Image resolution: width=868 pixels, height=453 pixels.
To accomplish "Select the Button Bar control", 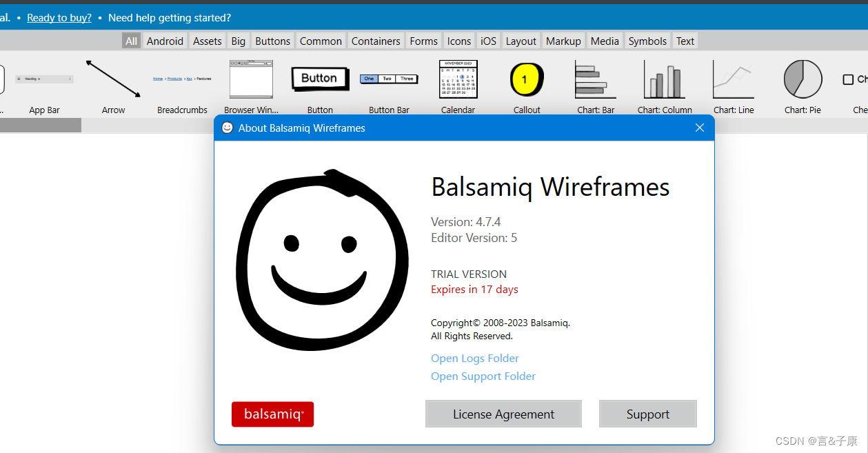I will click(389, 79).
